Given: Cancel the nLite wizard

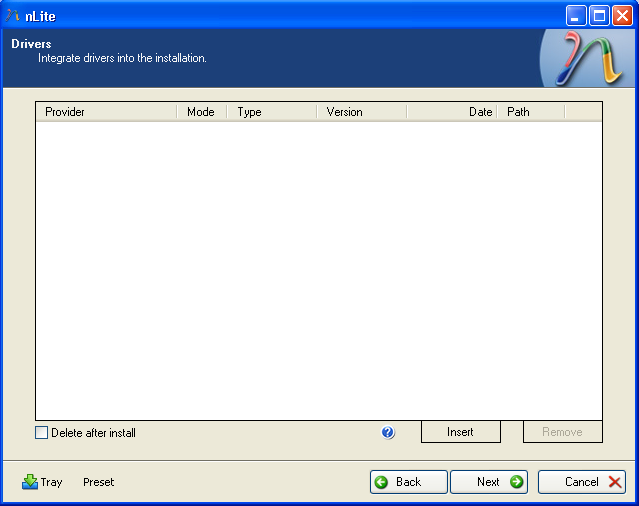Looking at the screenshot, I should point(582,482).
